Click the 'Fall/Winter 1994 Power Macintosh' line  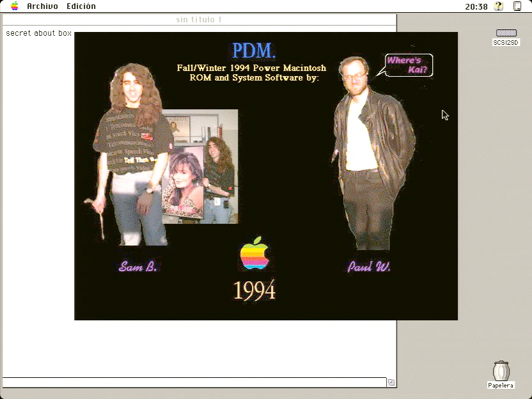(251, 68)
